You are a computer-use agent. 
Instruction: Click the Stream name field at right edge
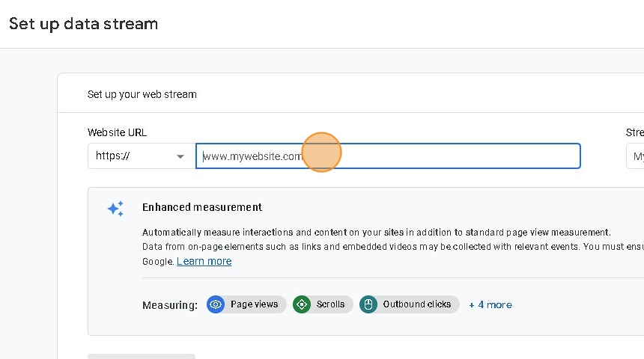click(636, 156)
